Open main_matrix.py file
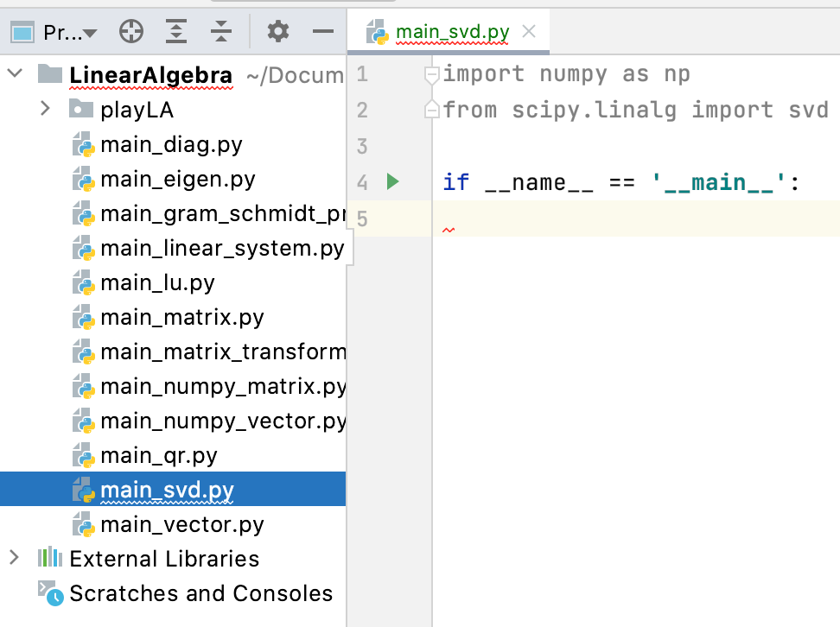The width and height of the screenshot is (840, 627). pos(182,317)
